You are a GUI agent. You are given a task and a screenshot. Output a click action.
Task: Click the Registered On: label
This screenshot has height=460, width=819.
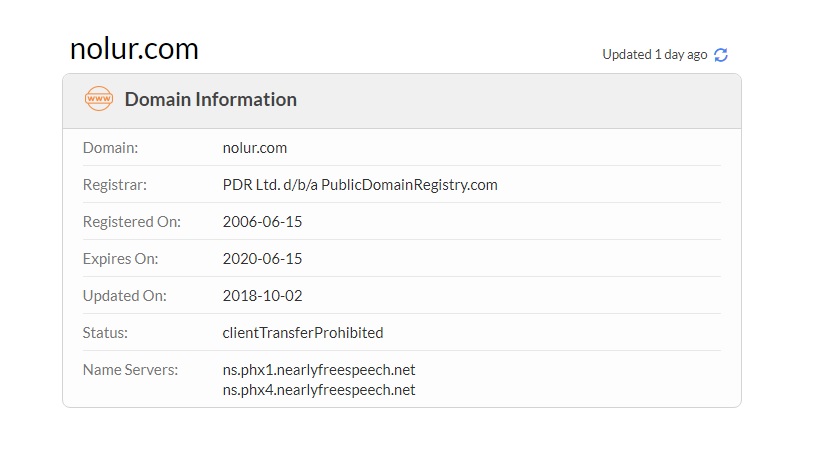point(132,222)
